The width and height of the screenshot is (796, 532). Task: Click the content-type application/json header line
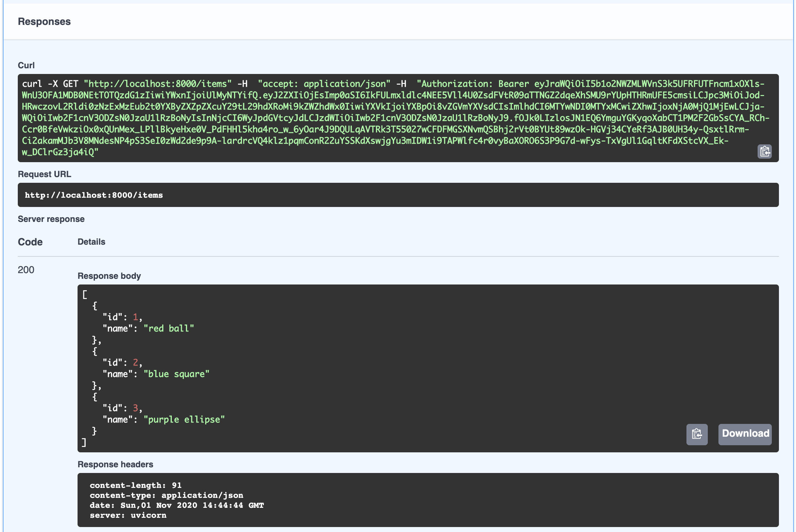pyautogui.click(x=166, y=495)
